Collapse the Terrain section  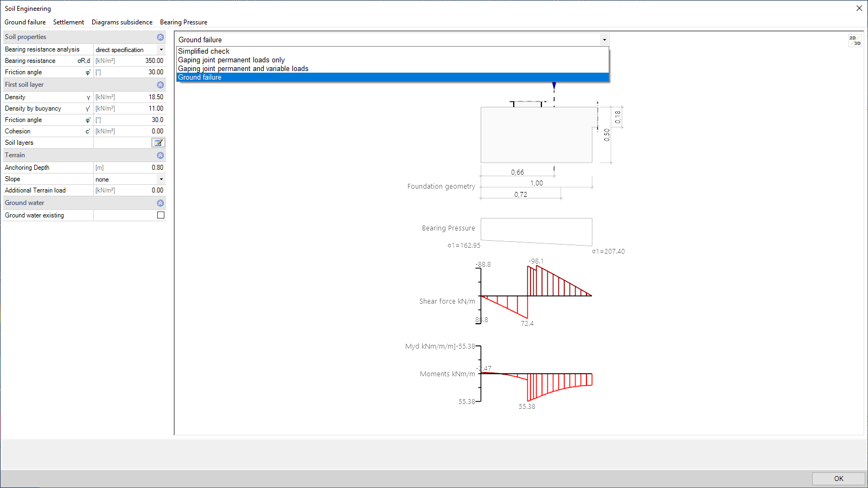(160, 155)
